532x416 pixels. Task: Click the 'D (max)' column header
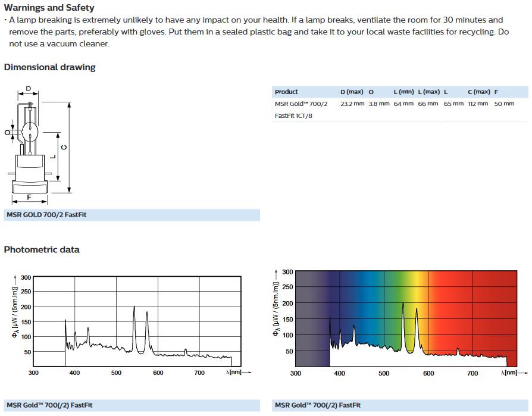point(352,92)
